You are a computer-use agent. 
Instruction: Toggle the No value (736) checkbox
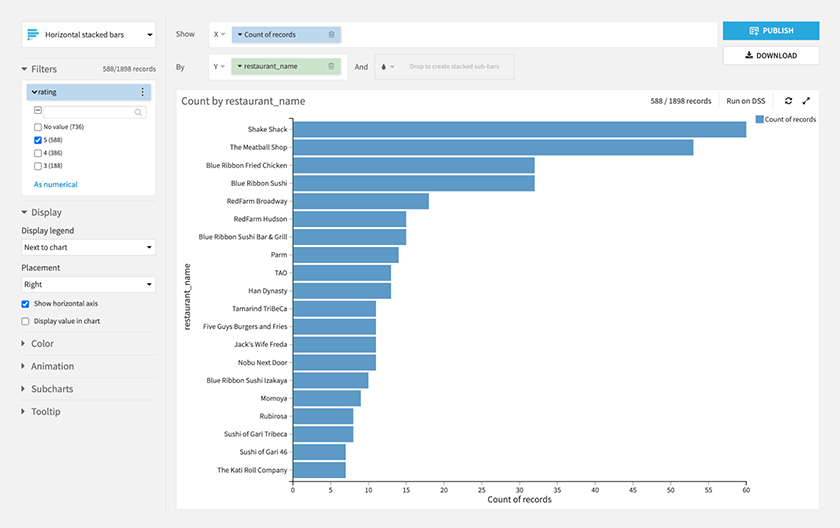(38, 127)
